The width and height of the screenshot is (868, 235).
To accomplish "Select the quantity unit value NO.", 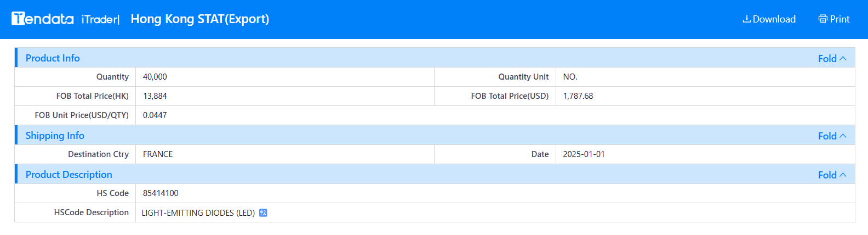I will 570,77.
